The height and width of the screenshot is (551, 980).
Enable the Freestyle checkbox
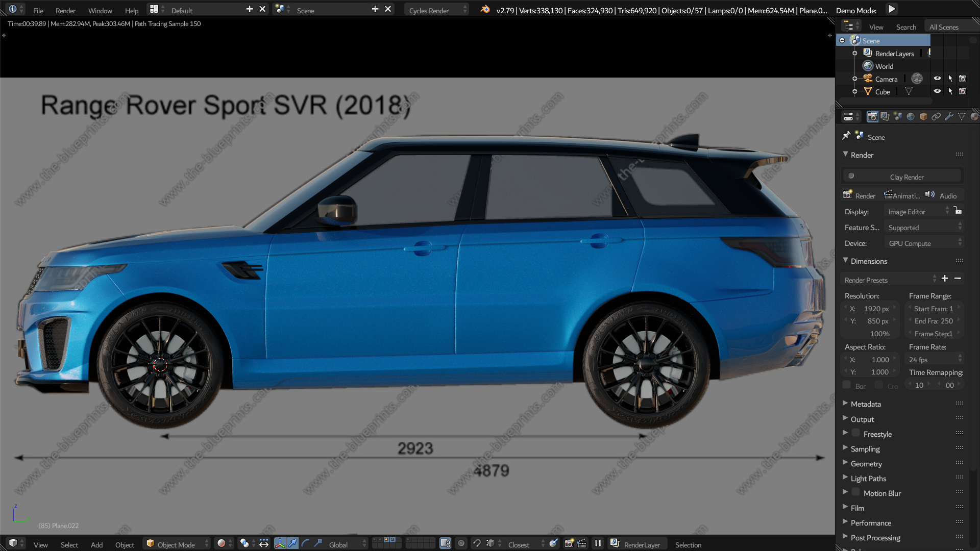pyautogui.click(x=856, y=433)
